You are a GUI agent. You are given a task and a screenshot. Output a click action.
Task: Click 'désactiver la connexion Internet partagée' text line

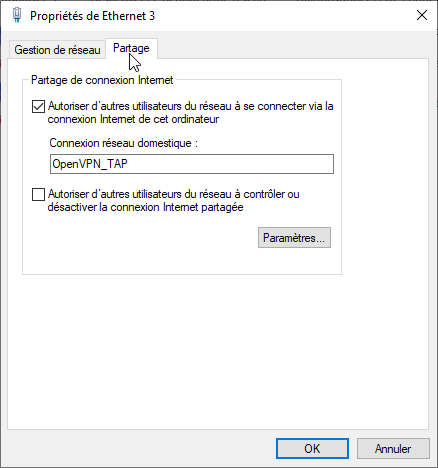coord(145,207)
